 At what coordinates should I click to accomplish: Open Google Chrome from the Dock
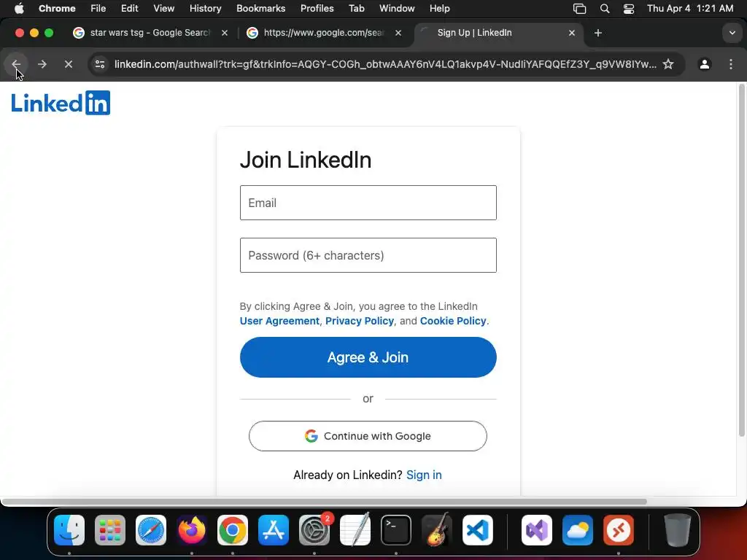(x=233, y=530)
